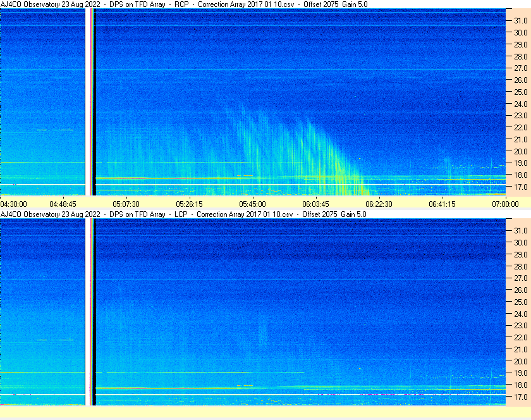Screen dimensions: 531x420
Task: Click the 27.0 frequency label on the LCP panel
Action: click(x=521, y=278)
